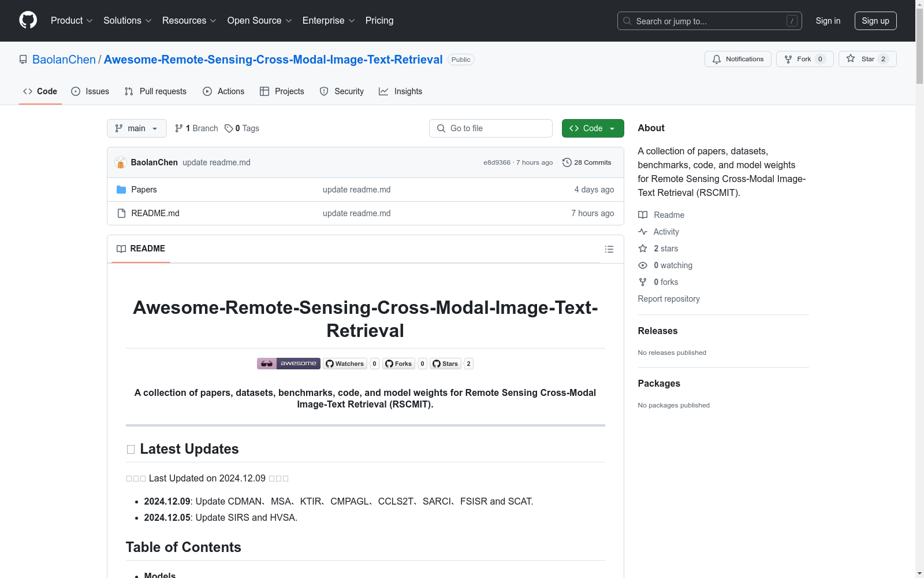Click the fork count 0 in header
This screenshot has height=578, width=924.
click(x=820, y=59)
